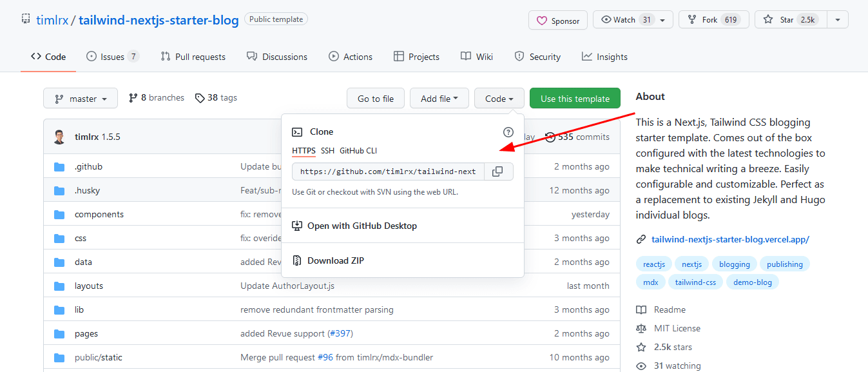Go to the Pull requests tab
This screenshot has height=372, width=868.
coord(193,57)
